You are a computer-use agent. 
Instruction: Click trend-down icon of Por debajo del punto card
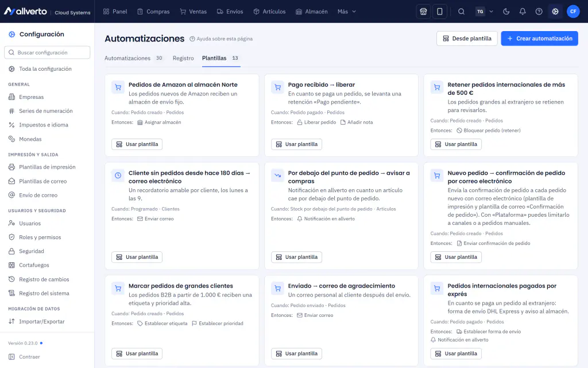[x=277, y=175]
